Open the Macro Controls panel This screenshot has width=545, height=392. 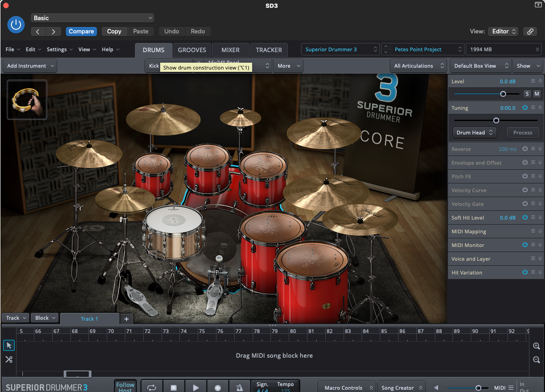click(348, 387)
